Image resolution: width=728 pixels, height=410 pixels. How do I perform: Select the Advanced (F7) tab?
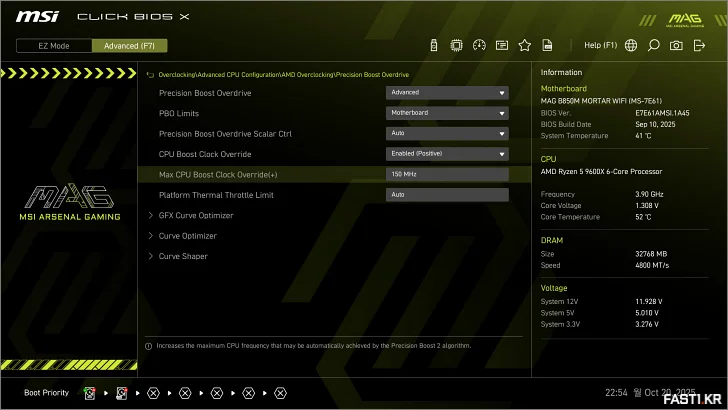[130, 46]
